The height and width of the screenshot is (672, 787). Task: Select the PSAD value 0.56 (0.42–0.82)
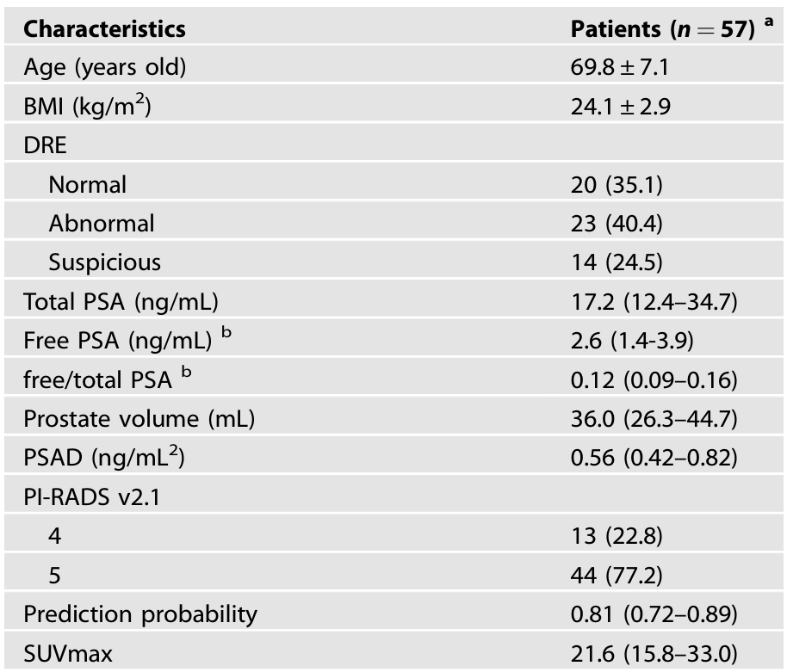pyautogui.click(x=654, y=458)
